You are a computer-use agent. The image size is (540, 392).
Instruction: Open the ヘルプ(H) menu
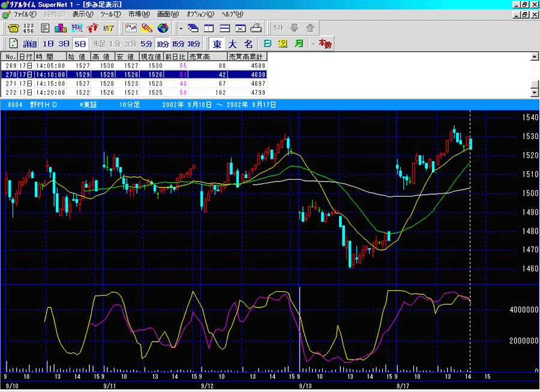click(232, 14)
